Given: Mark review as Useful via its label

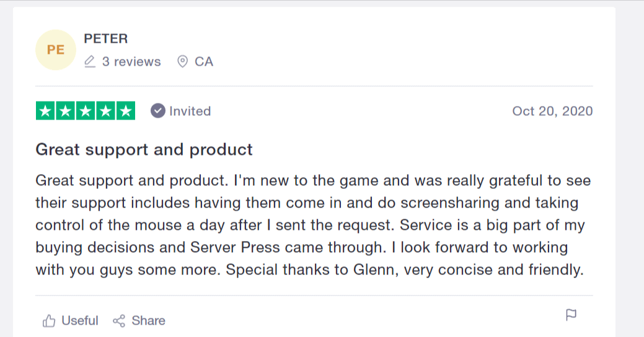Looking at the screenshot, I should click(x=80, y=320).
